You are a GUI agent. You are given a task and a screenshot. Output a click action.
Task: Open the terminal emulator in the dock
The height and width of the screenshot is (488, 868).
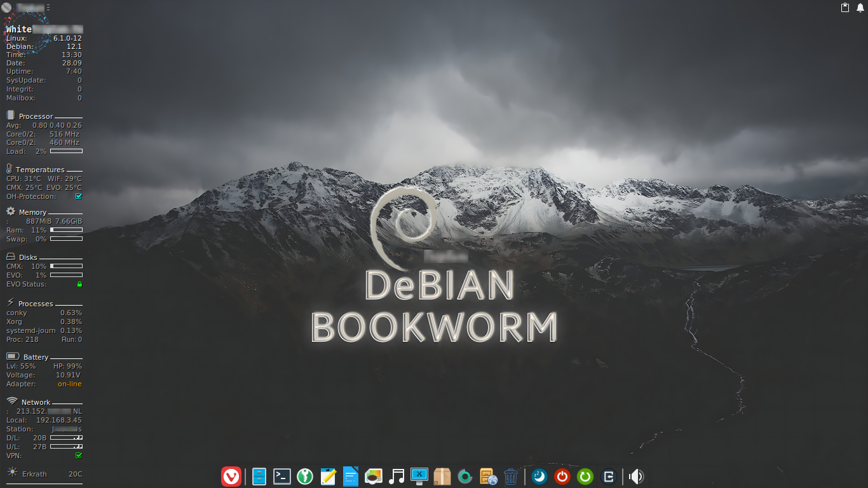click(282, 476)
